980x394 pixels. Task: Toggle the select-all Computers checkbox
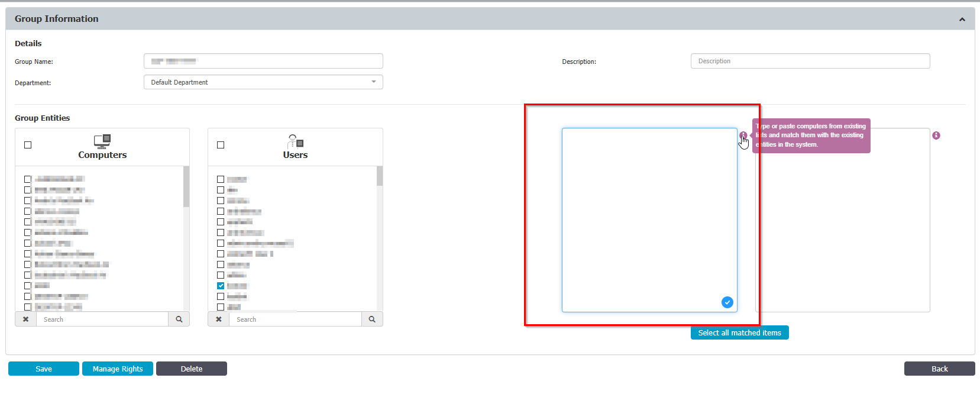click(28, 145)
